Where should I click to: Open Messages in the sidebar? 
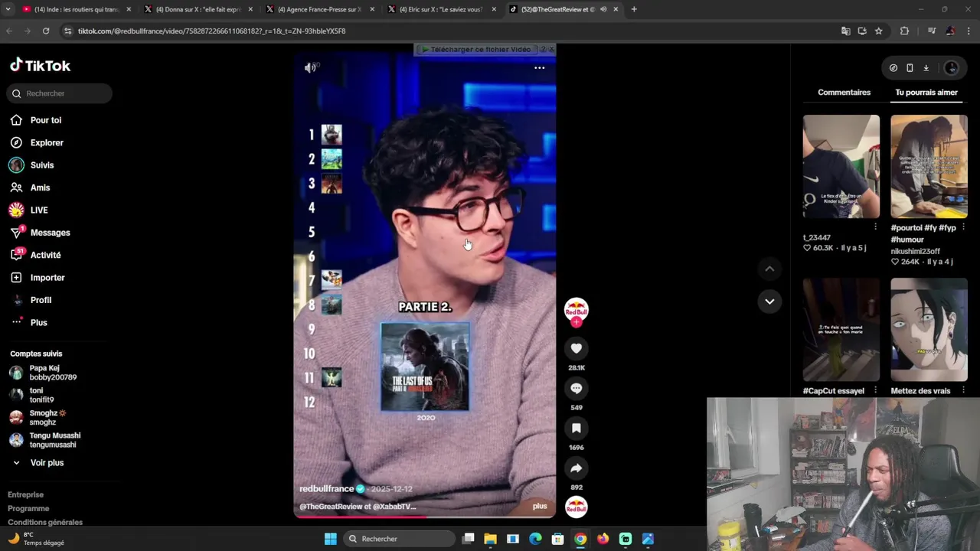coord(50,233)
